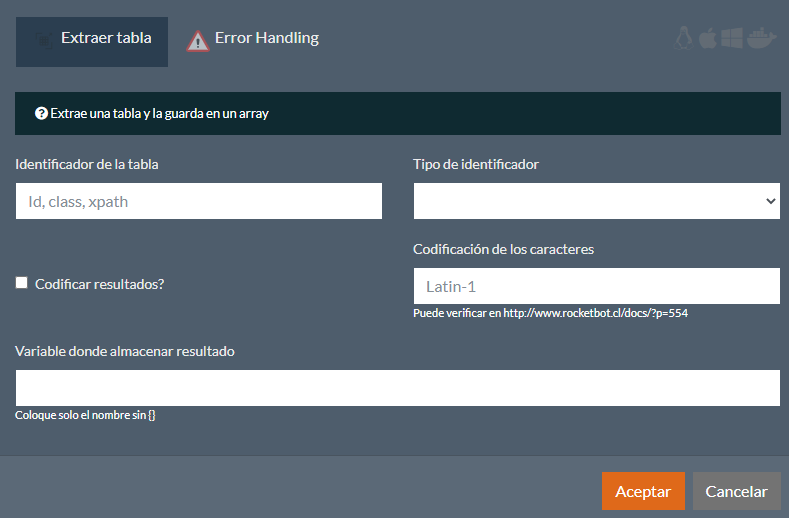Open the Tipo de identificador dropdown
Viewport: 789px width, 518px height.
point(596,201)
